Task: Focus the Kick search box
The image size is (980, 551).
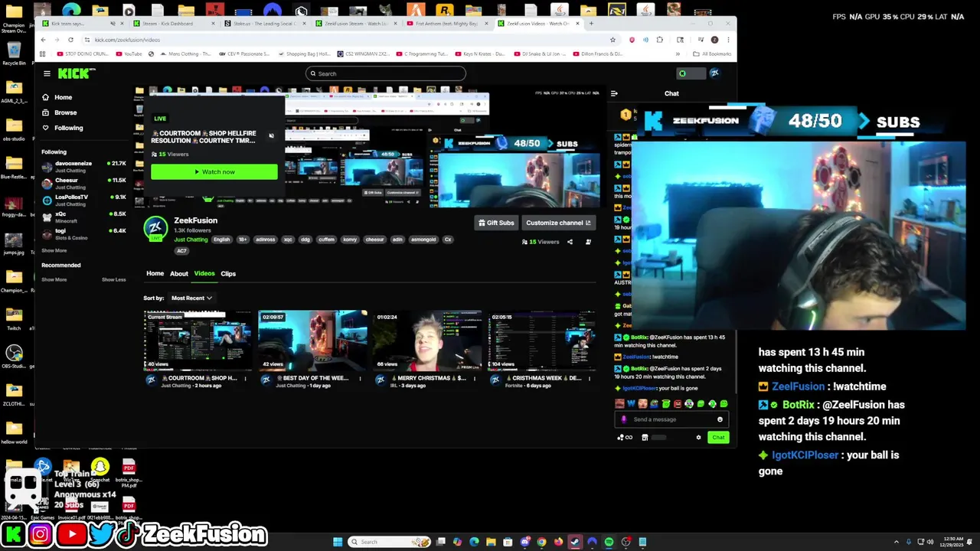Action: (385, 73)
